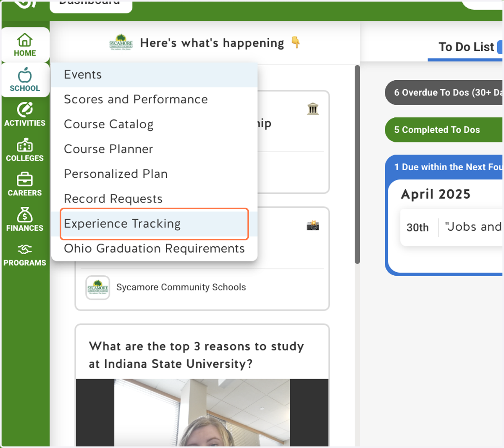This screenshot has height=448, width=504.
Task: Open Ohio Graduation Requirements menu item
Action: [154, 249]
